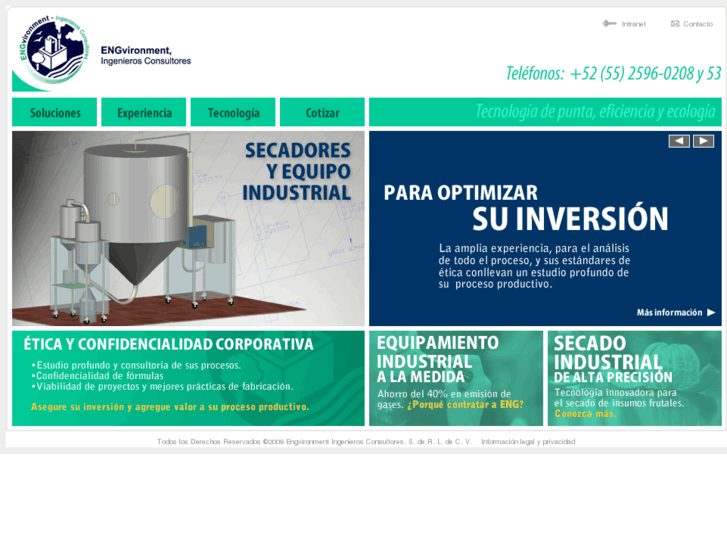Click the ENGvironment circular logo

tap(54, 50)
